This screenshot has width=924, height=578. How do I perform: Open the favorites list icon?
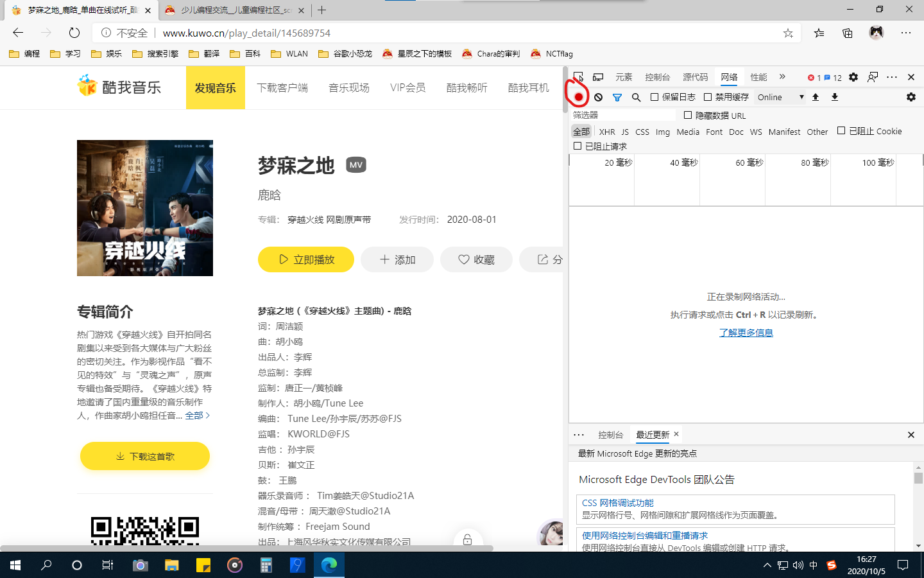pyautogui.click(x=819, y=33)
